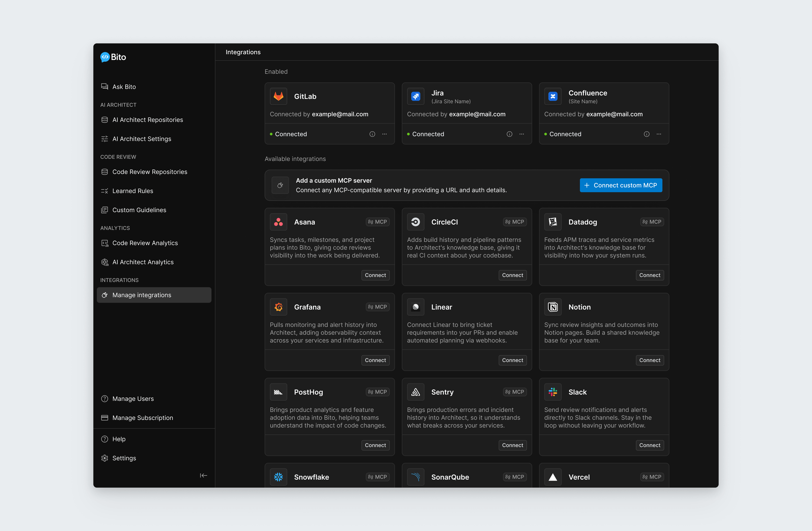Show info for GitLab connection

click(x=372, y=134)
